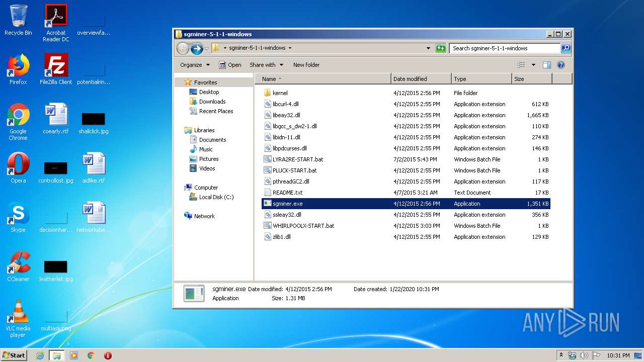
Task: Open Downloads in navigation pane
Action: [x=207, y=102]
